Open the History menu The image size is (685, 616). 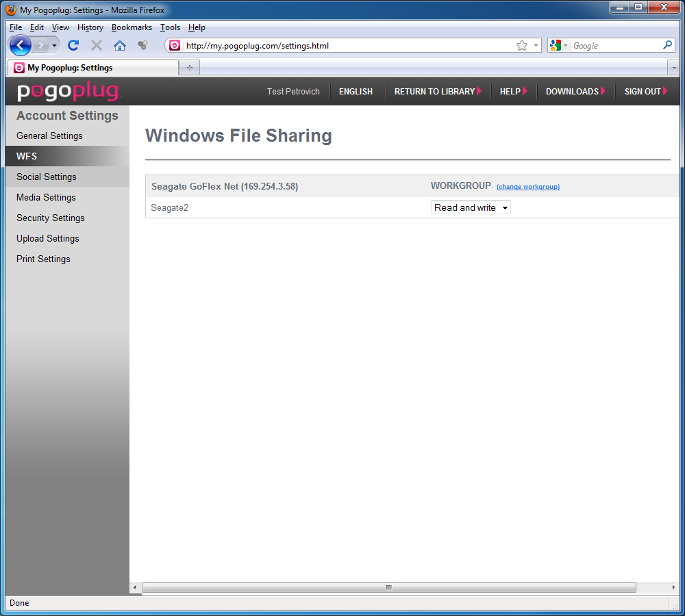click(90, 27)
